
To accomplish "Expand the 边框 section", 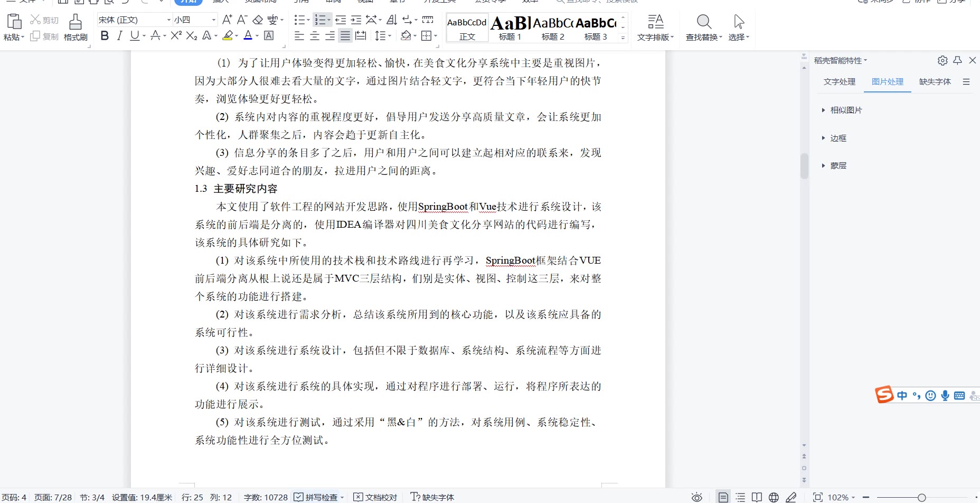I will click(834, 138).
